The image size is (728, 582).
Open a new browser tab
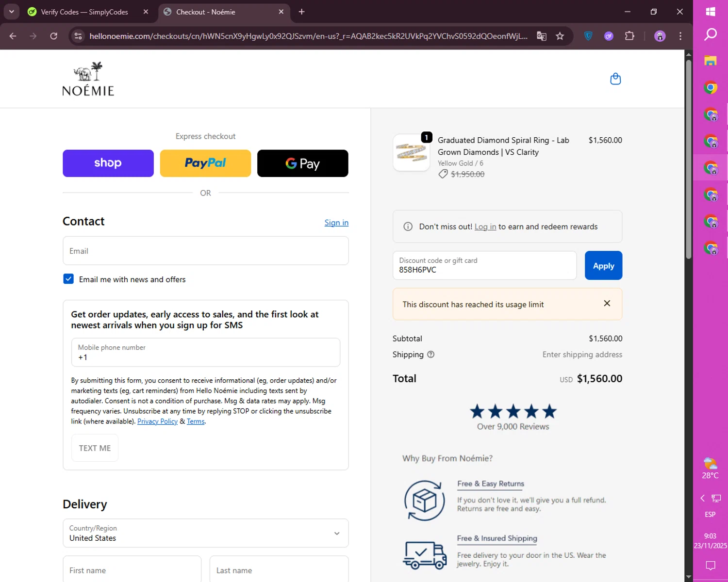[302, 12]
